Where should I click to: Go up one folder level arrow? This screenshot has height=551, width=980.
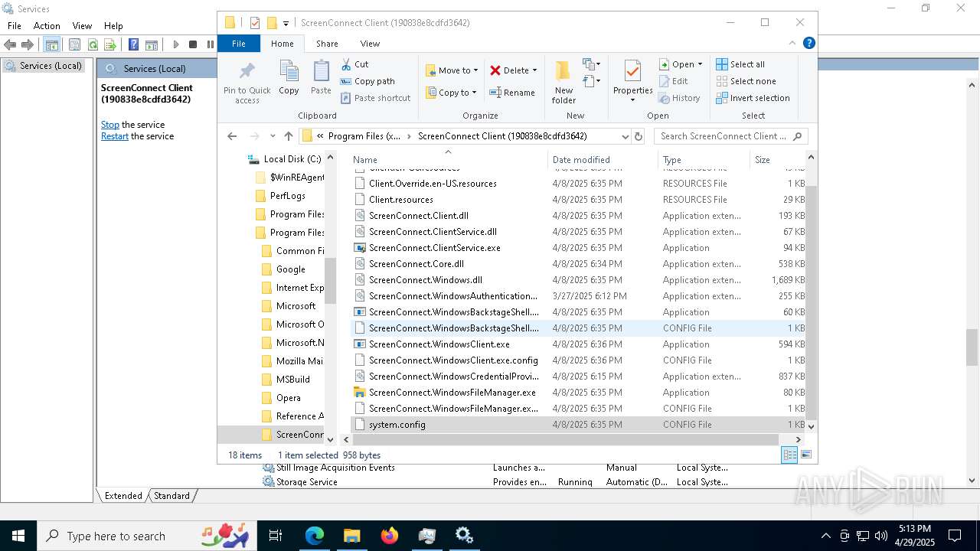click(288, 136)
